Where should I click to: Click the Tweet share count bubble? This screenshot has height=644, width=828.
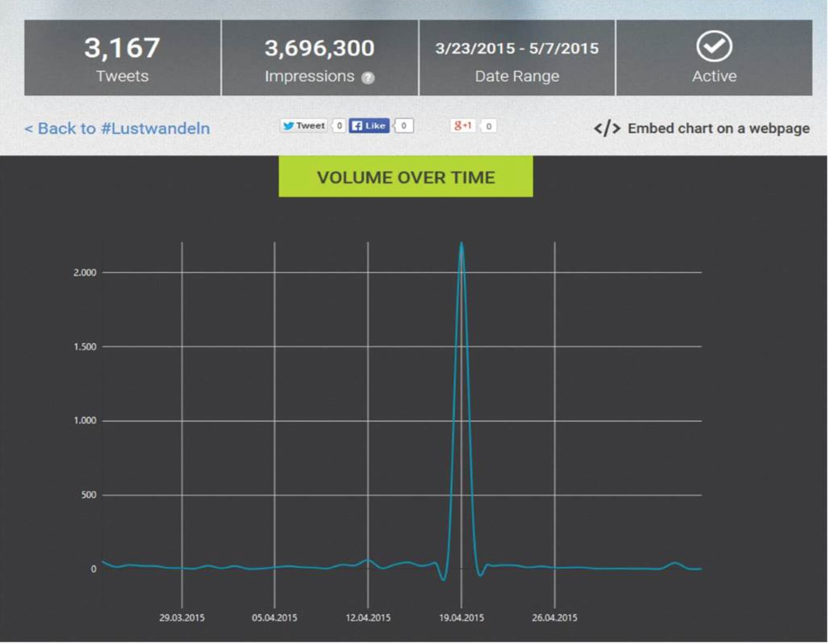[x=339, y=126]
